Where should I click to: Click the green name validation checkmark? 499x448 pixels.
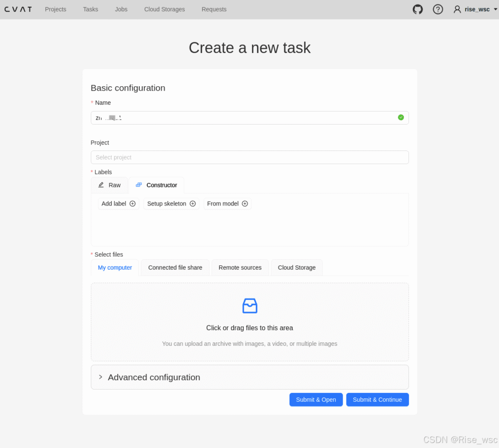point(401,117)
